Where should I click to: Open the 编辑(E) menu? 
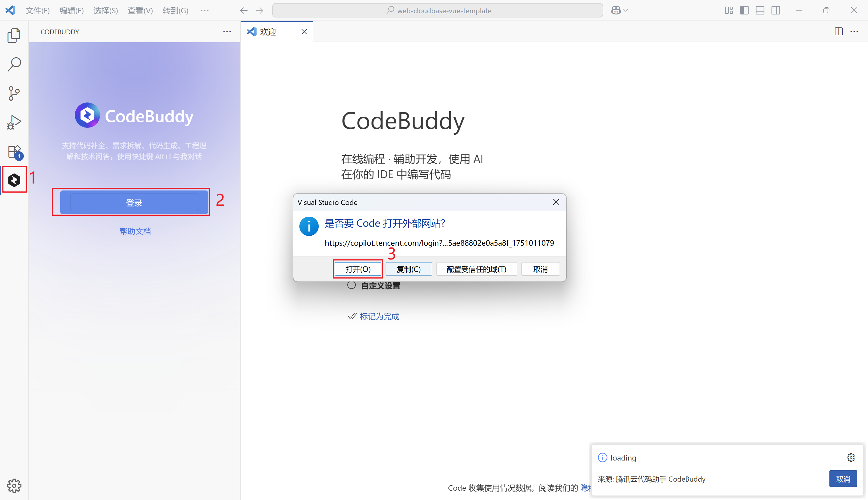pos(71,11)
